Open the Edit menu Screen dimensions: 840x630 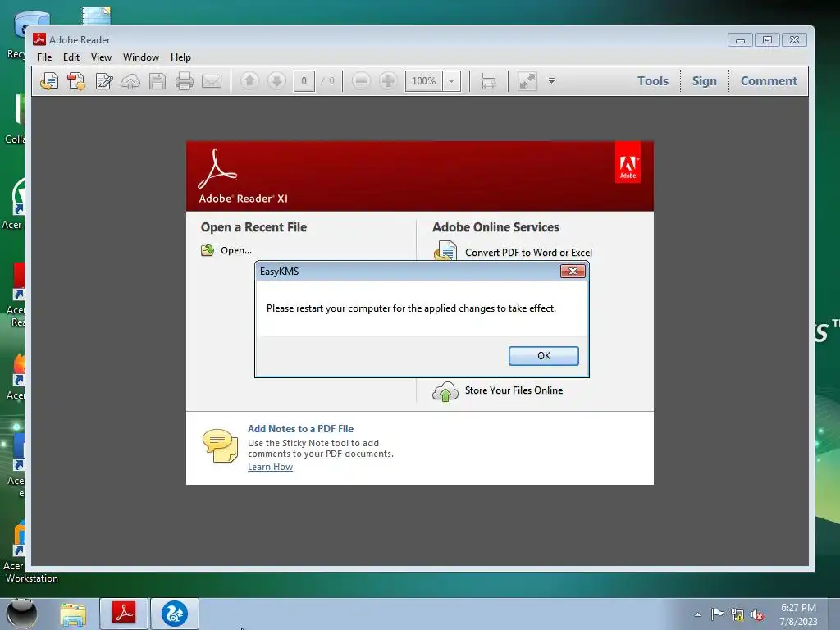click(x=71, y=57)
